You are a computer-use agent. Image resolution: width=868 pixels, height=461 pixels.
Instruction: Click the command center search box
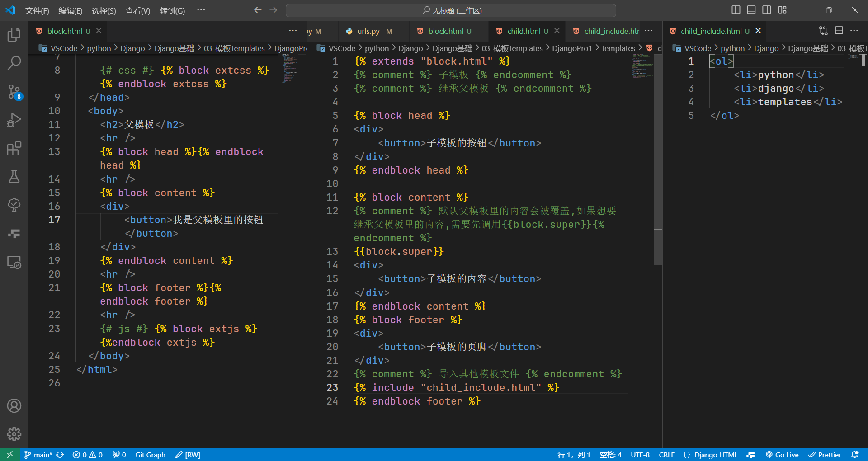tap(451, 10)
